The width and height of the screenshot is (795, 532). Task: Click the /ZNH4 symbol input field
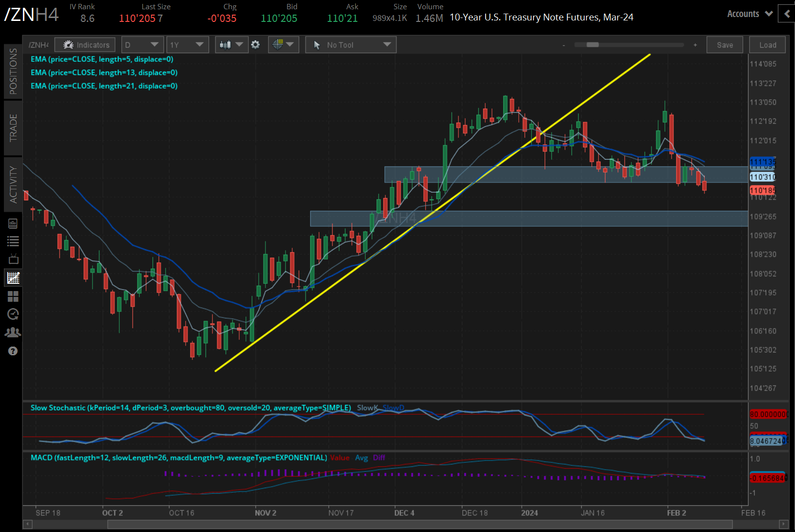(x=38, y=44)
